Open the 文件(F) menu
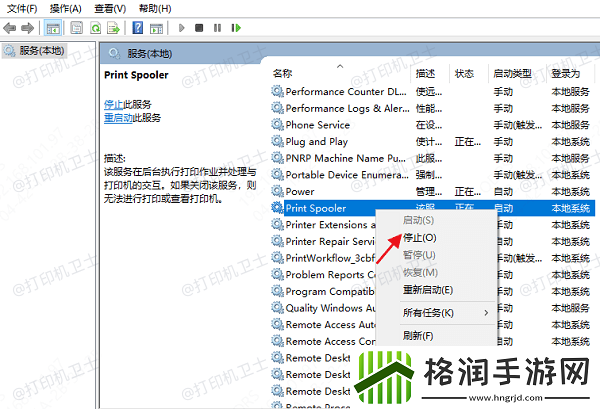The image size is (600, 409). click(22, 8)
